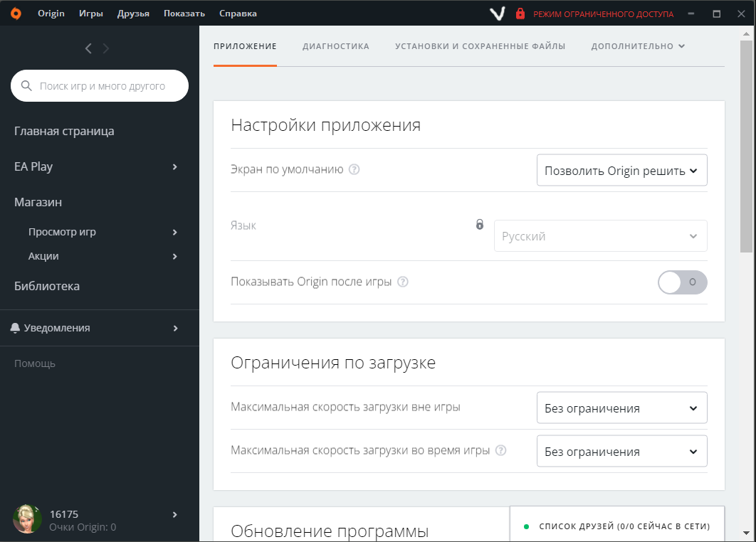Open Просмотр игр in sidebar

click(62, 232)
